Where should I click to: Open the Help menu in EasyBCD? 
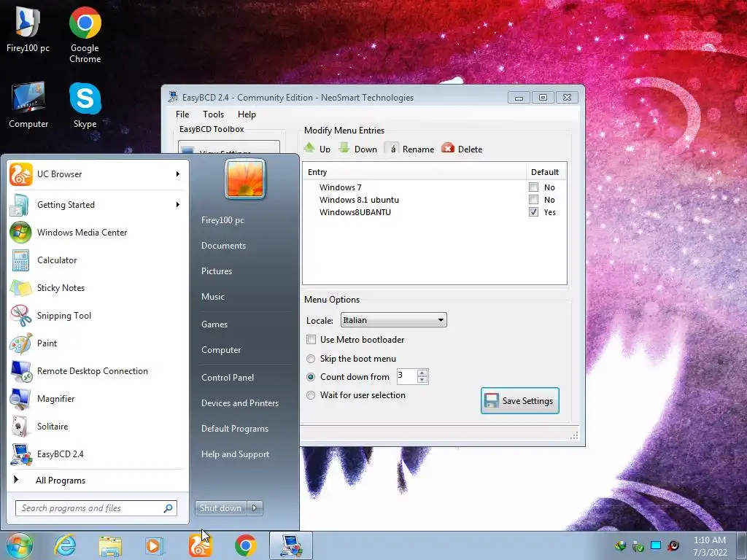click(247, 114)
